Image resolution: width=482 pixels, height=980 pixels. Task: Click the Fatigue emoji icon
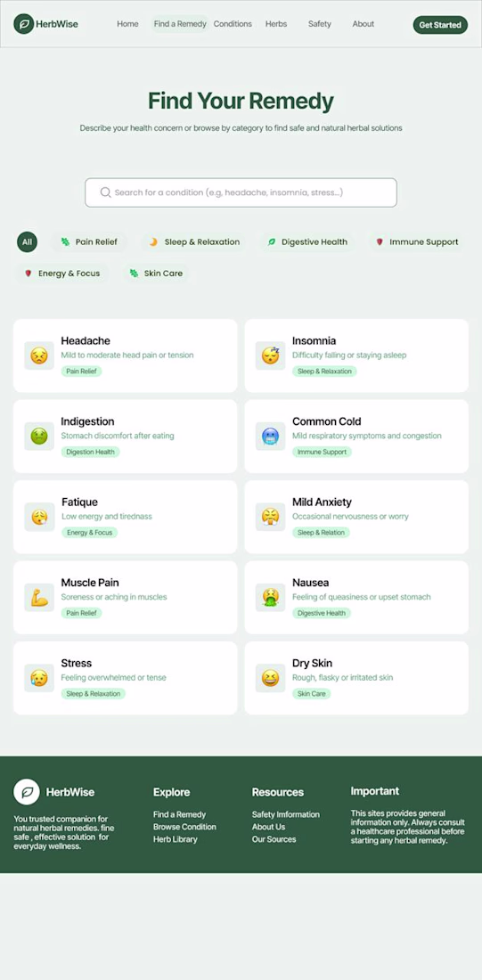click(x=39, y=517)
